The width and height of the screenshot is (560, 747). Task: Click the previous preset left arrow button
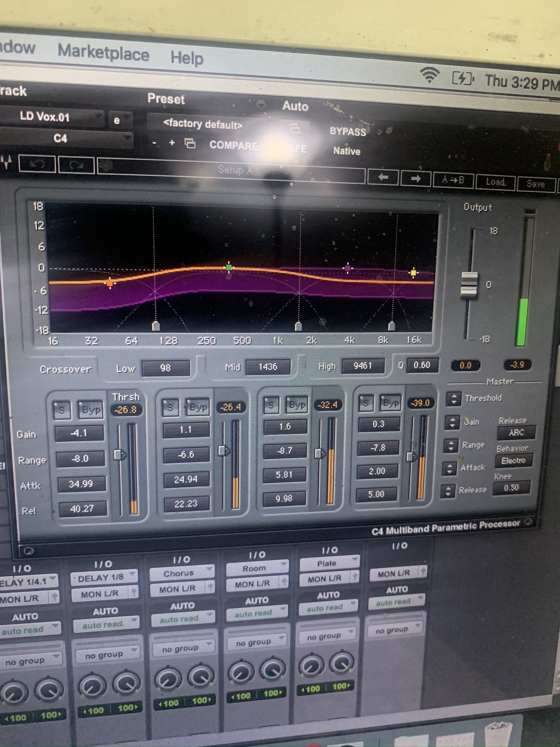(383, 178)
